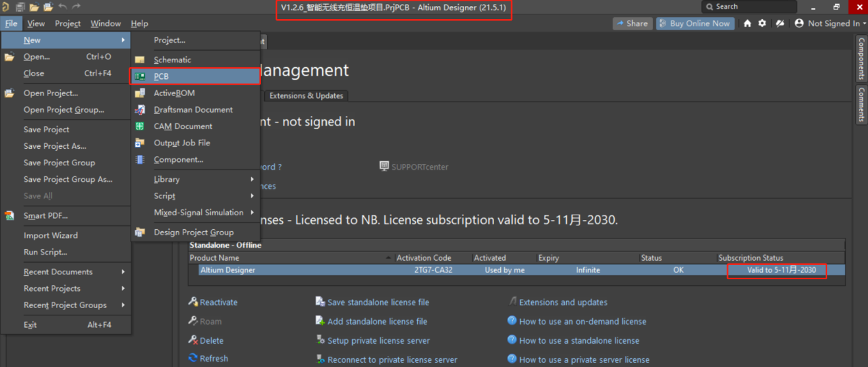Image resolution: width=868 pixels, height=367 pixels.
Task: Open the Components side panel tab
Action: pyautogui.click(x=861, y=58)
